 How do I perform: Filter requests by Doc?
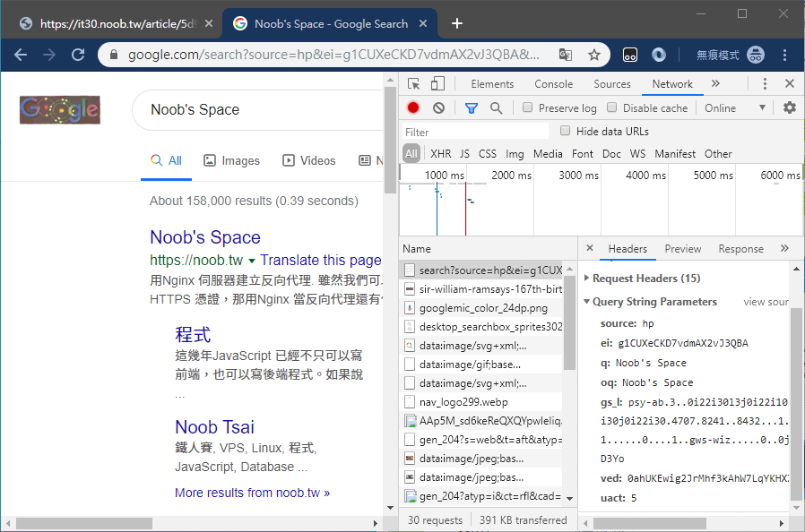coord(611,154)
